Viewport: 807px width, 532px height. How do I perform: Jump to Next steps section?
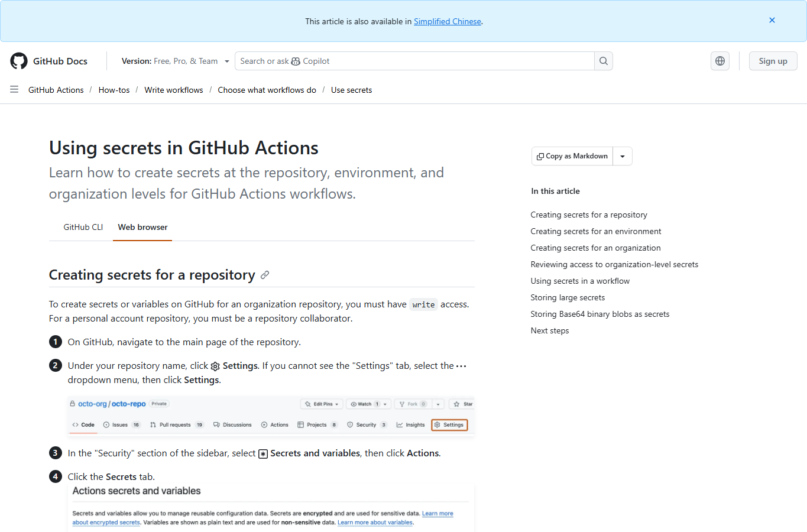[550, 330]
